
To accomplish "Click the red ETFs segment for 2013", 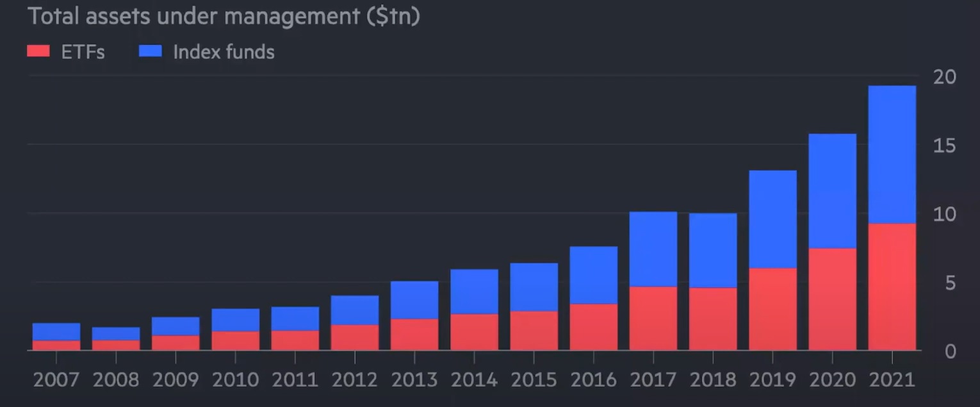I will point(414,335).
